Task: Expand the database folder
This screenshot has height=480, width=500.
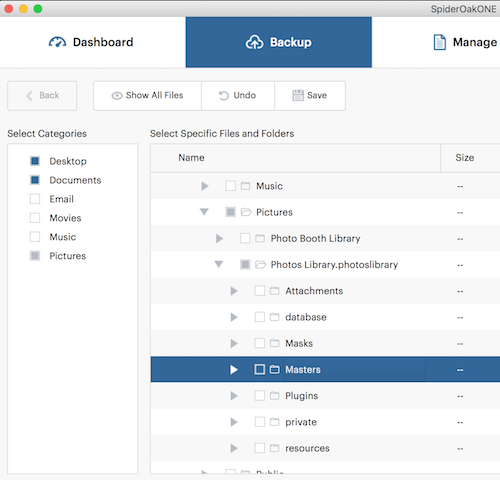Action: point(234,317)
